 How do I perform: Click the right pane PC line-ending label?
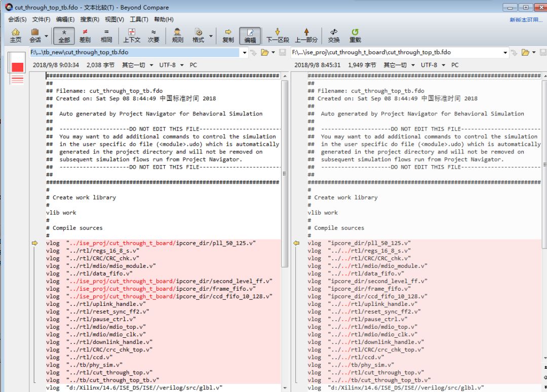(x=455, y=65)
